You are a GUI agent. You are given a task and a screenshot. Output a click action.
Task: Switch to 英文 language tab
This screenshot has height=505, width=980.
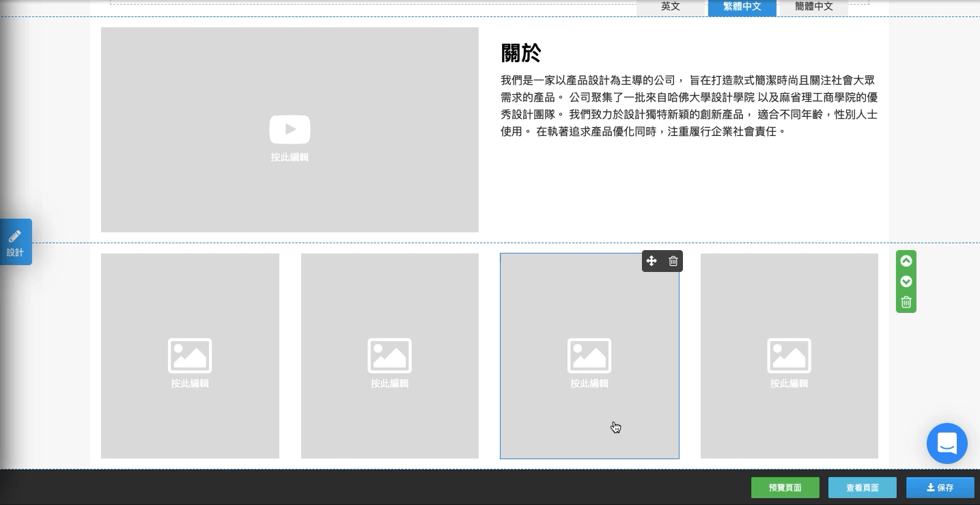[x=671, y=7]
